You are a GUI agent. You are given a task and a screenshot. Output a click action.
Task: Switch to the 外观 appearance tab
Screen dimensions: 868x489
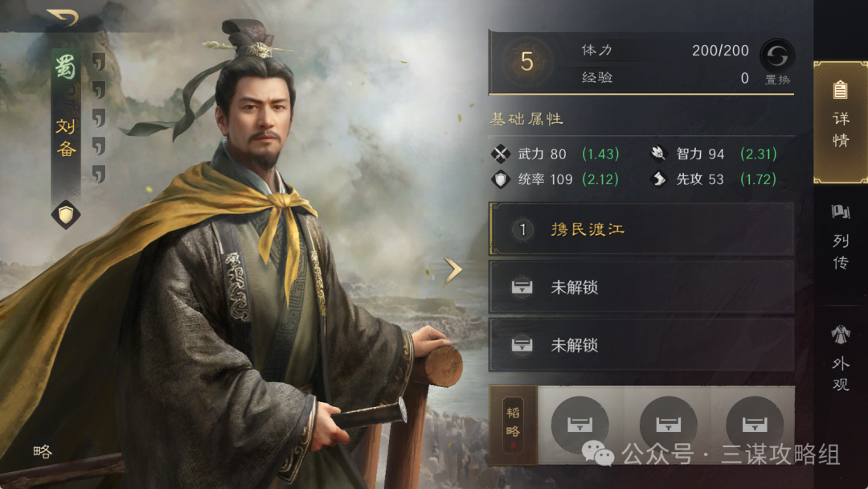click(x=841, y=358)
